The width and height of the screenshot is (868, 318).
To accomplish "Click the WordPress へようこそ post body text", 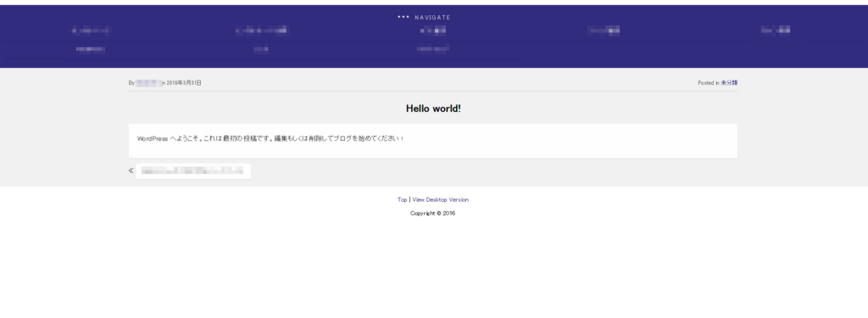I will click(270, 138).
